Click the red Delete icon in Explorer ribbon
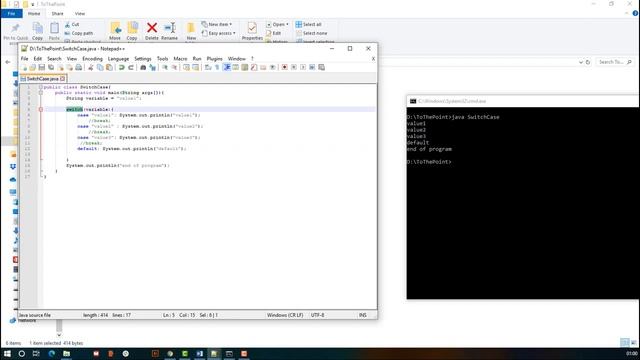 [152, 28]
